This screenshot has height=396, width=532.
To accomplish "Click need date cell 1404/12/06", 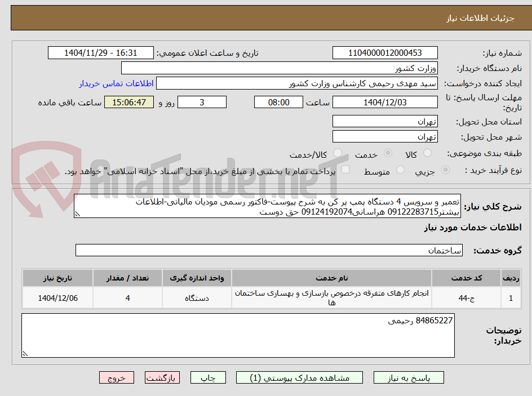I will [57, 297].
